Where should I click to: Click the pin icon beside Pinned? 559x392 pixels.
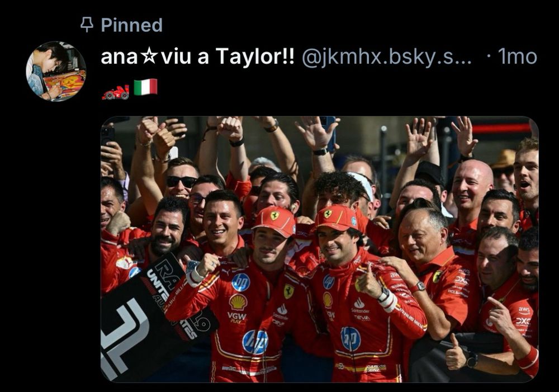tap(87, 25)
